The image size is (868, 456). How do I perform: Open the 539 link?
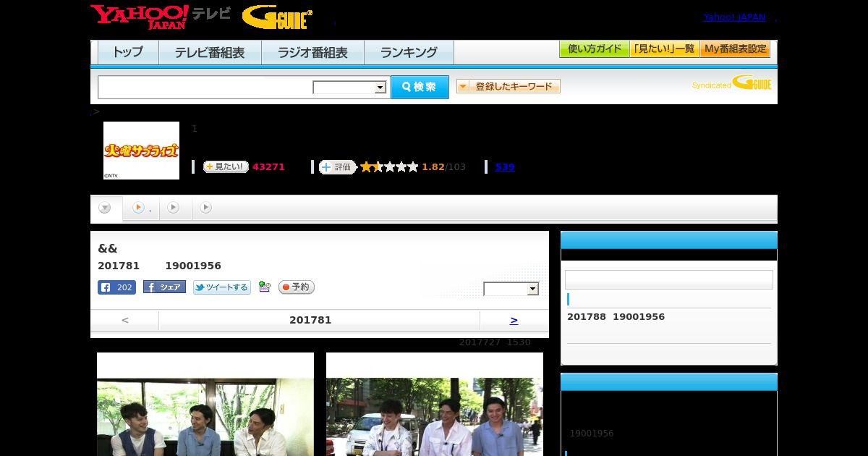(505, 167)
